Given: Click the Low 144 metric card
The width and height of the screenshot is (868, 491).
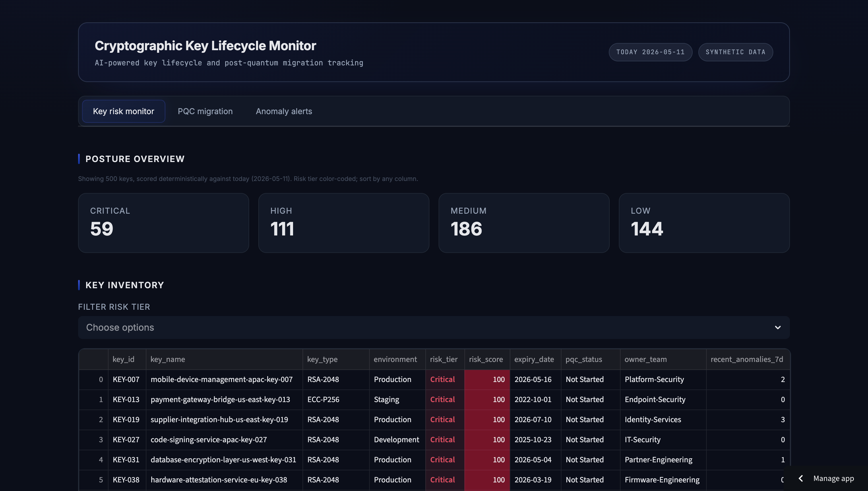Looking at the screenshot, I should coord(704,223).
